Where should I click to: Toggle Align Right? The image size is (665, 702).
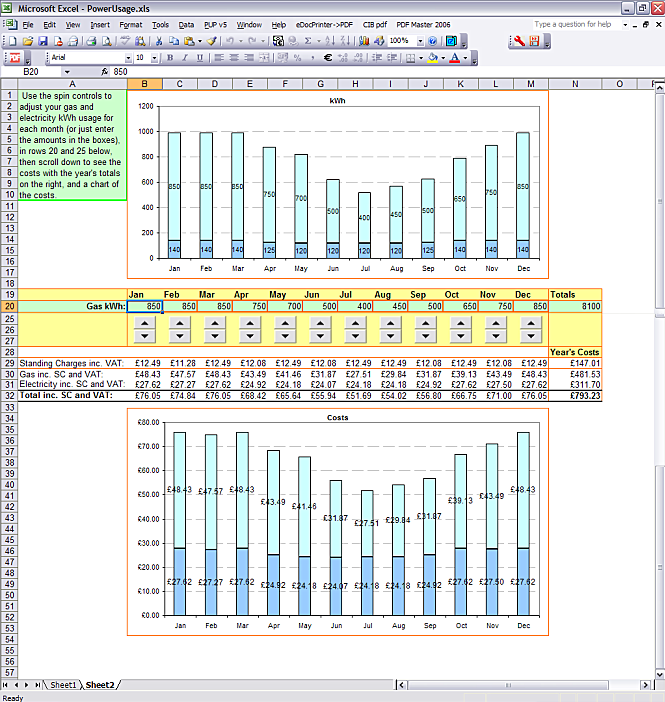coord(249,58)
